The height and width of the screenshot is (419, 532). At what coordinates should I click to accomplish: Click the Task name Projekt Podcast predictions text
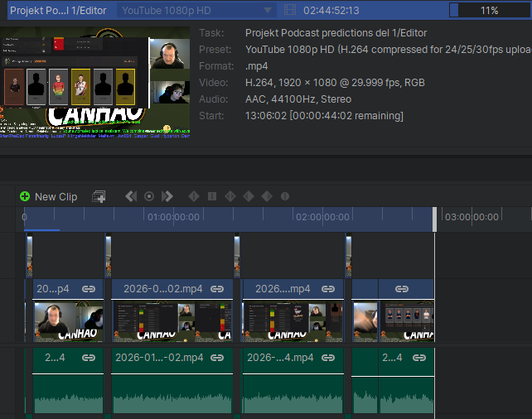coord(336,33)
